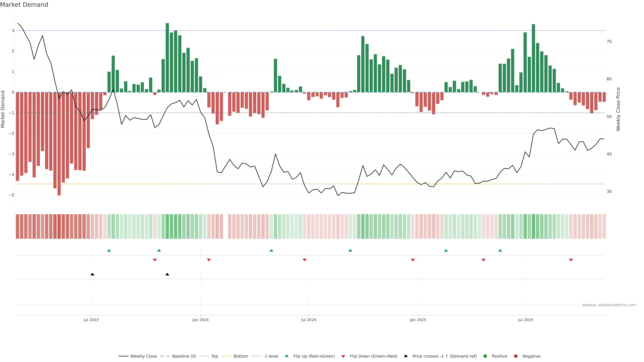644x362 pixels.
Task: Click the Jan 2024 x-axis label
Action: 200,320
